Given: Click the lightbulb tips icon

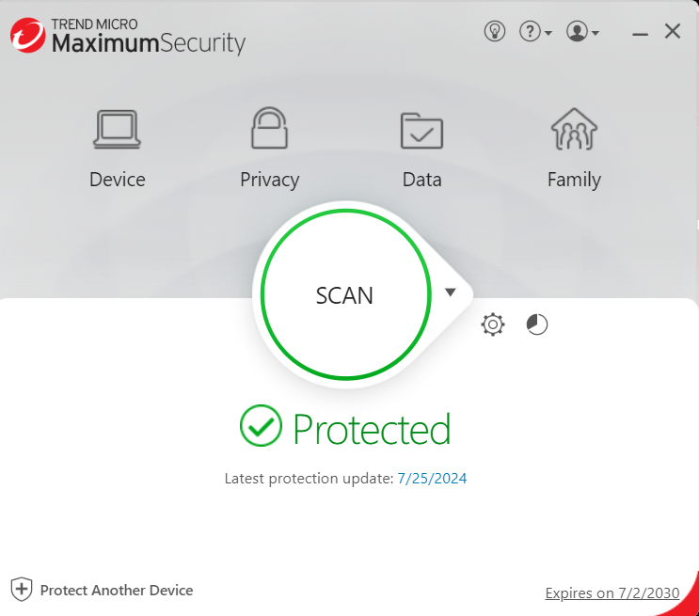Looking at the screenshot, I should [495, 32].
